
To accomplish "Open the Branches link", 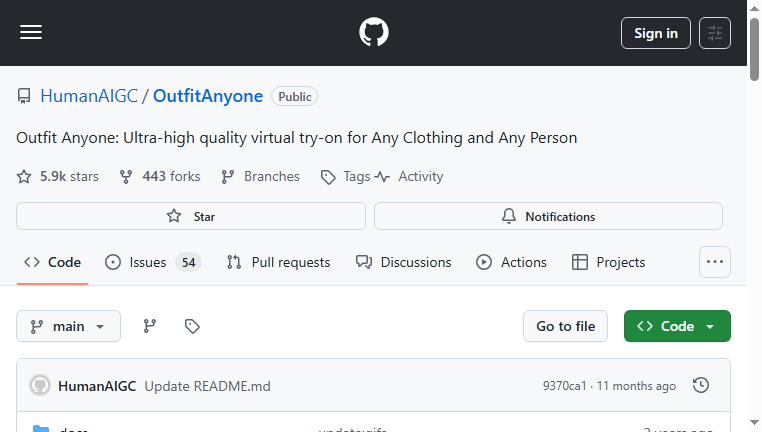I will [260, 176].
